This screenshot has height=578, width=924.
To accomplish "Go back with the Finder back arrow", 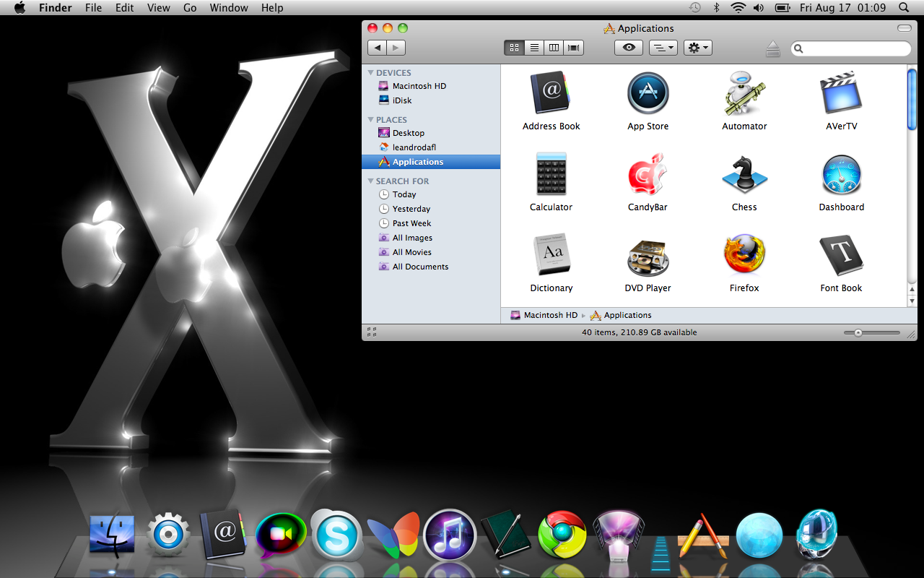I will 377,48.
